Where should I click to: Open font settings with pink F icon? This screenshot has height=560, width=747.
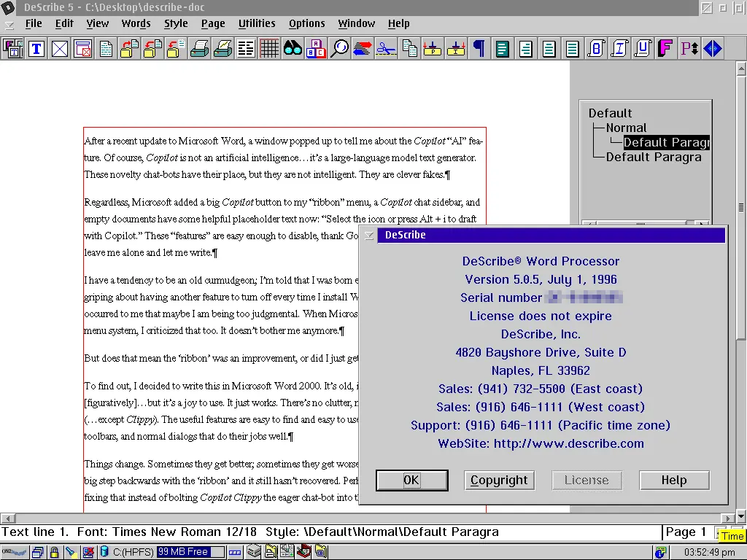click(667, 49)
